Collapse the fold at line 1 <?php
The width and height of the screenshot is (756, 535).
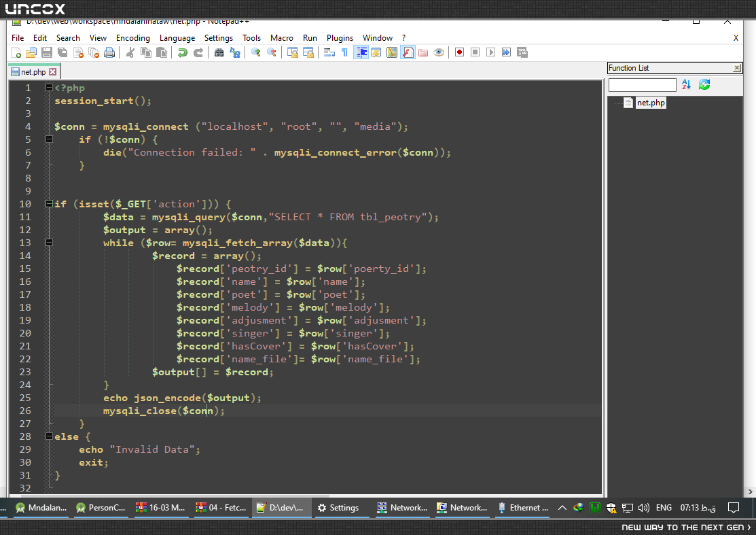[49, 87]
